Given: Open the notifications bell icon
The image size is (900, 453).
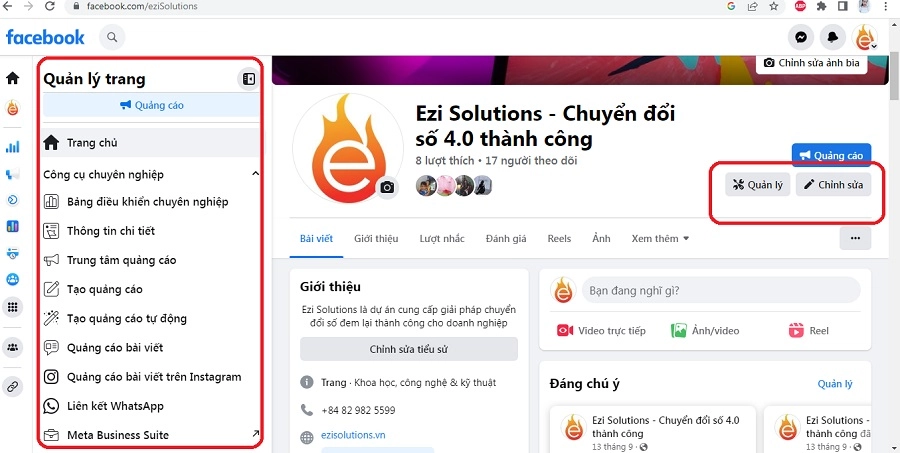Looking at the screenshot, I should (832, 38).
